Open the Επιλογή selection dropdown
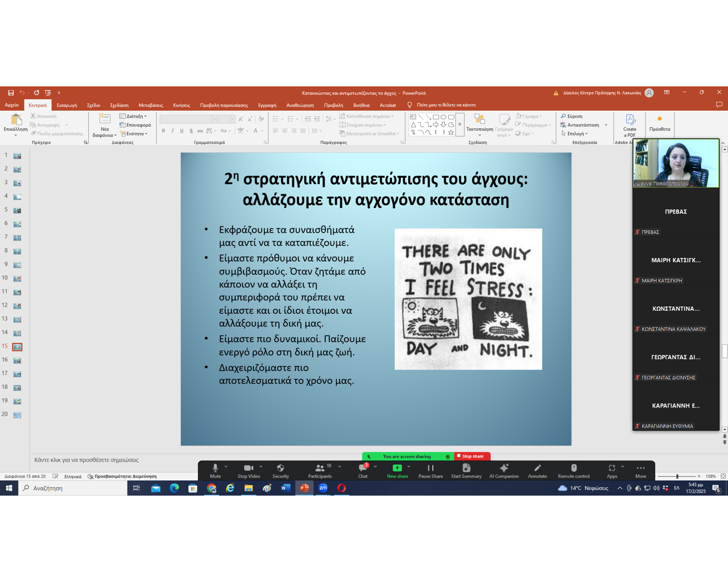This screenshot has width=728, height=582. pos(576,134)
